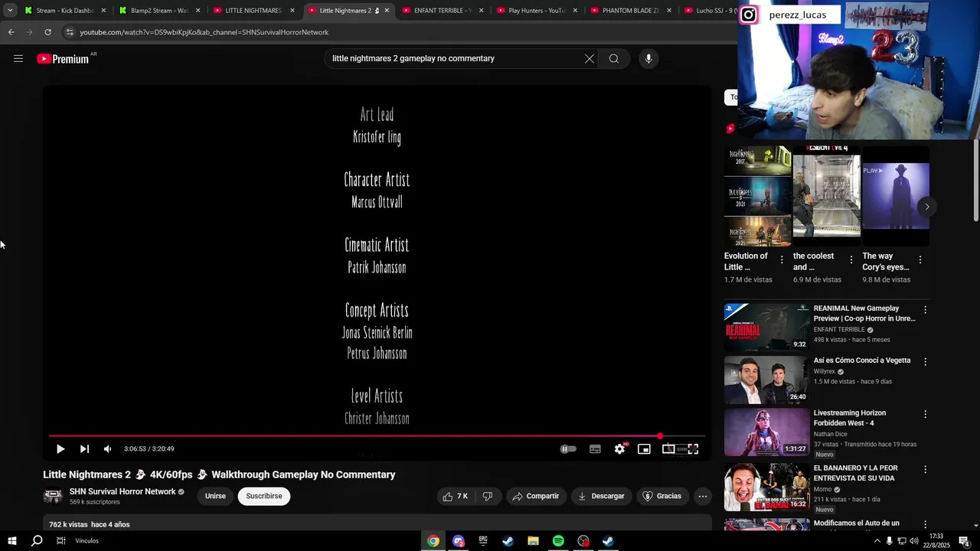The height and width of the screenshot is (551, 980).
Task: Dislike the video
Action: [x=488, y=496]
